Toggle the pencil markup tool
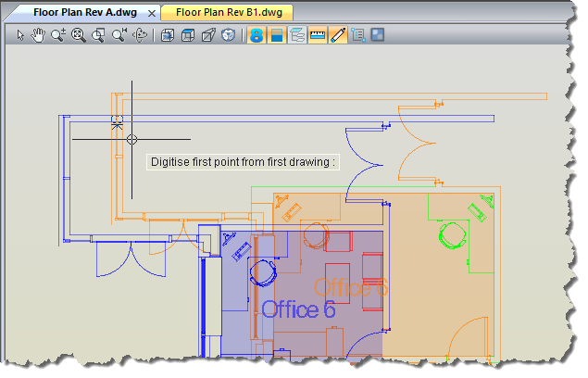The image size is (588, 378). tap(338, 35)
